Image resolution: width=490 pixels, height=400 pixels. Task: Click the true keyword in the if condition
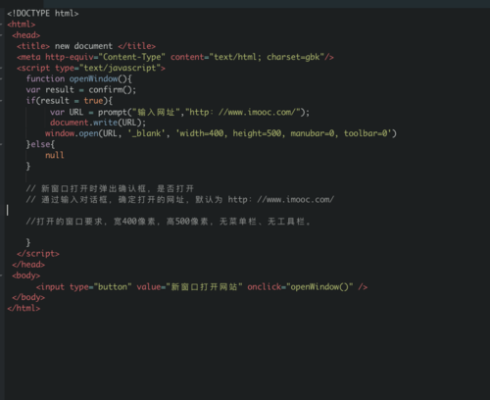tap(93, 101)
